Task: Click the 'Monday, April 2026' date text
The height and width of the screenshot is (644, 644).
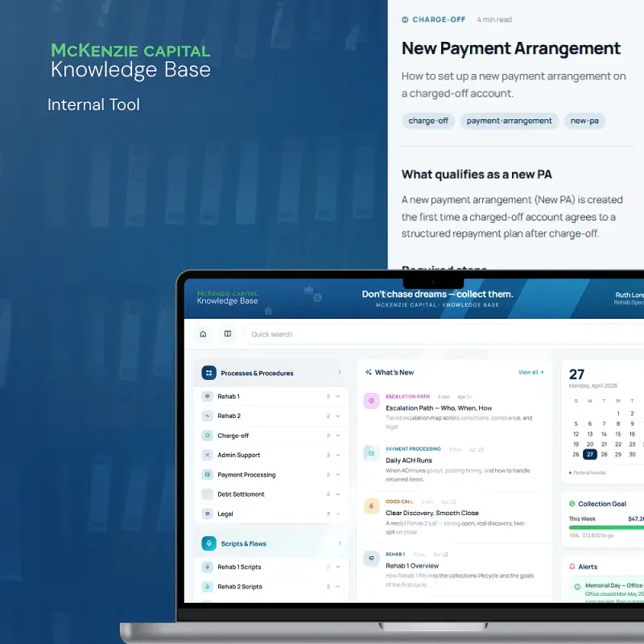Action: point(592,386)
